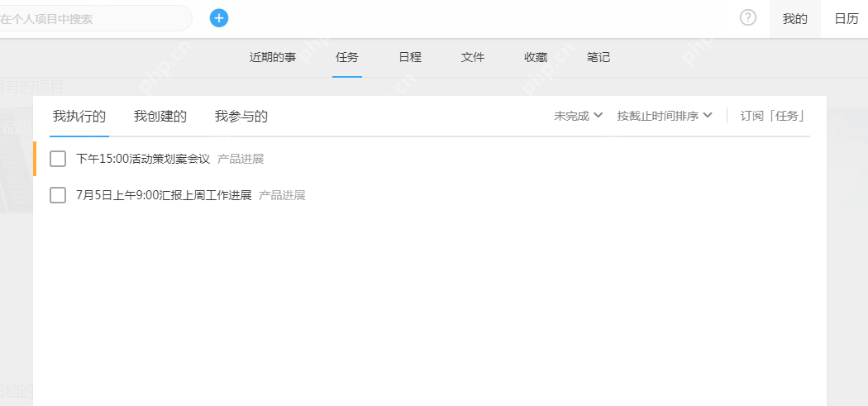This screenshot has width=868, height=406.
Task: Expand the 未完成 filter dropdown
Action: tap(578, 117)
